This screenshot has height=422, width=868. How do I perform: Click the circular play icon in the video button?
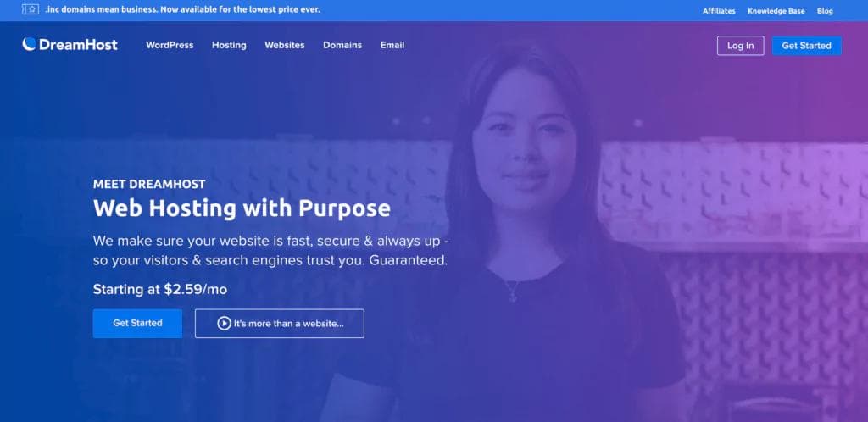[x=224, y=324]
